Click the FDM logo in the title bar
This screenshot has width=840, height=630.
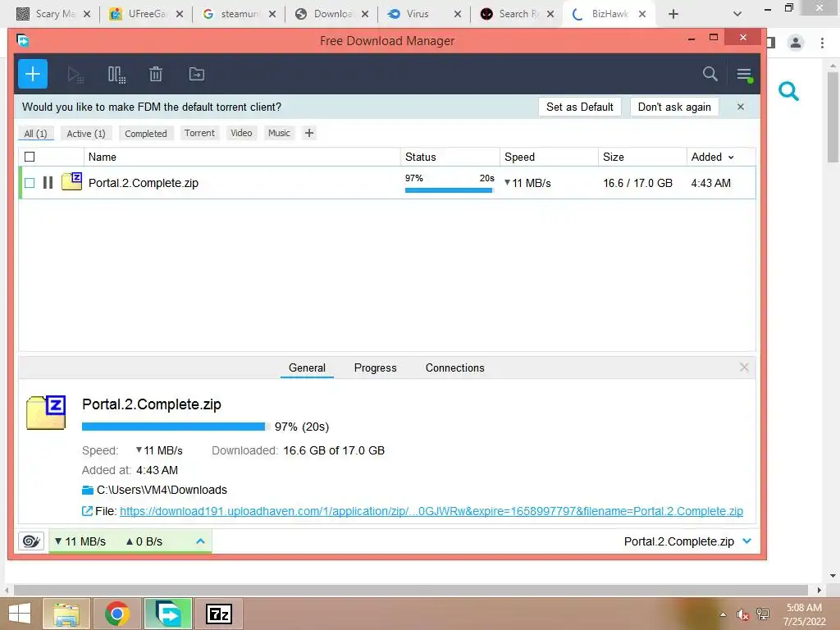(23, 40)
